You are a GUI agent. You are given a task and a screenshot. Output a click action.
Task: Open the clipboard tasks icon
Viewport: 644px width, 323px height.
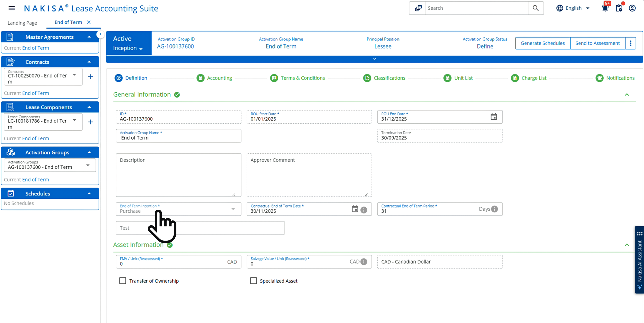coord(619,8)
